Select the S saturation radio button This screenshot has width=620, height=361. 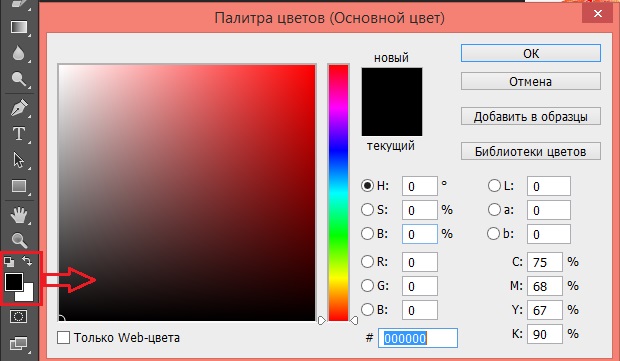(367, 210)
